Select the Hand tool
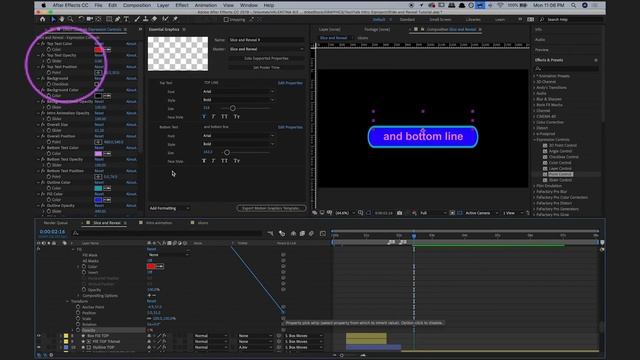Viewport: 640px width, 360px height. [x=62, y=19]
